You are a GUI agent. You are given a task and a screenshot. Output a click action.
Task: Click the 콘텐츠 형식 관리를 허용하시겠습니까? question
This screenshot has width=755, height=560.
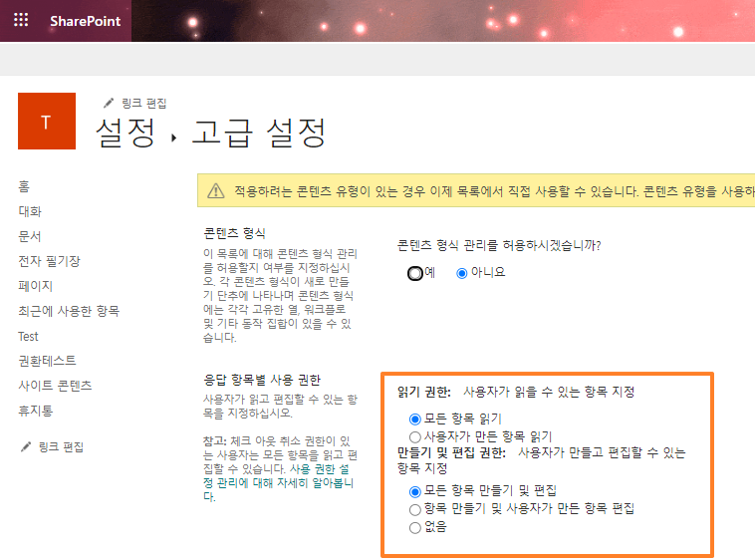(x=499, y=245)
